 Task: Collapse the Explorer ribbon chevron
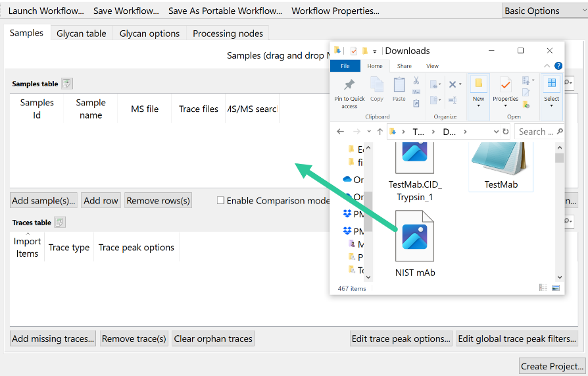coord(547,66)
